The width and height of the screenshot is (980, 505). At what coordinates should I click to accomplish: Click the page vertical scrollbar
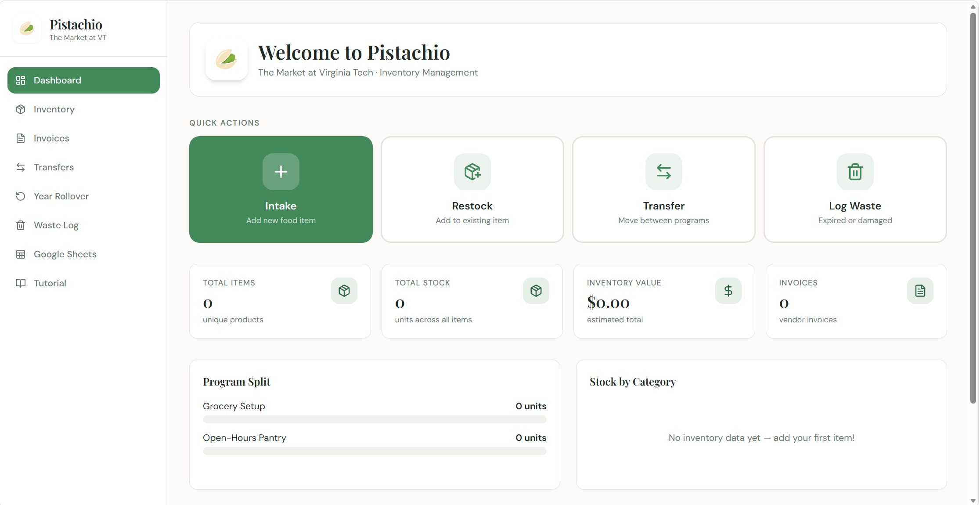coord(973,206)
